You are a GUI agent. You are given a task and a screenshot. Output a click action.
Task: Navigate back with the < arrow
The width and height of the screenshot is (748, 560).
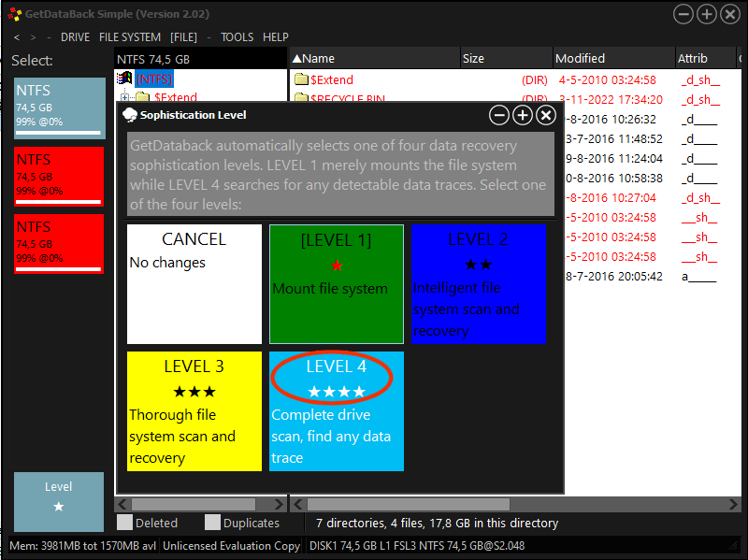17,37
